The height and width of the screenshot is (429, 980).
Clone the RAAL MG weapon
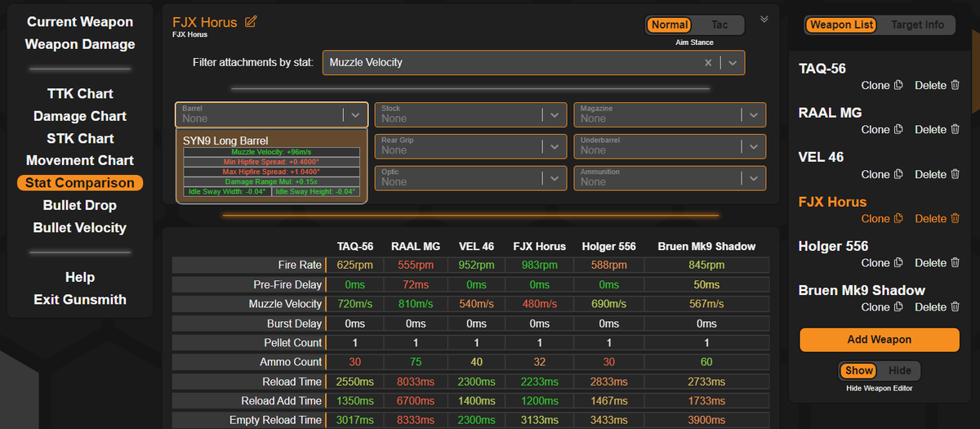point(881,129)
